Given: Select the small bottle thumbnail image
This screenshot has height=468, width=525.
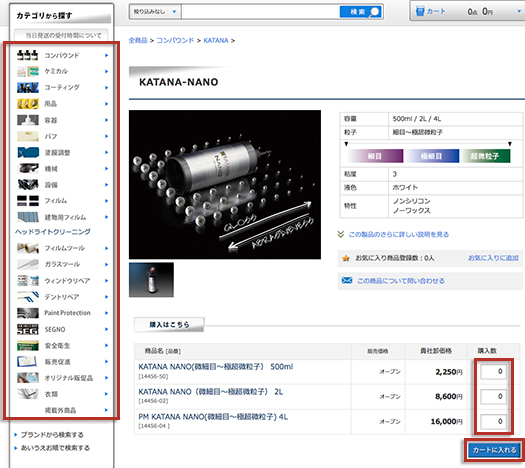Looking at the screenshot, I should [151, 280].
